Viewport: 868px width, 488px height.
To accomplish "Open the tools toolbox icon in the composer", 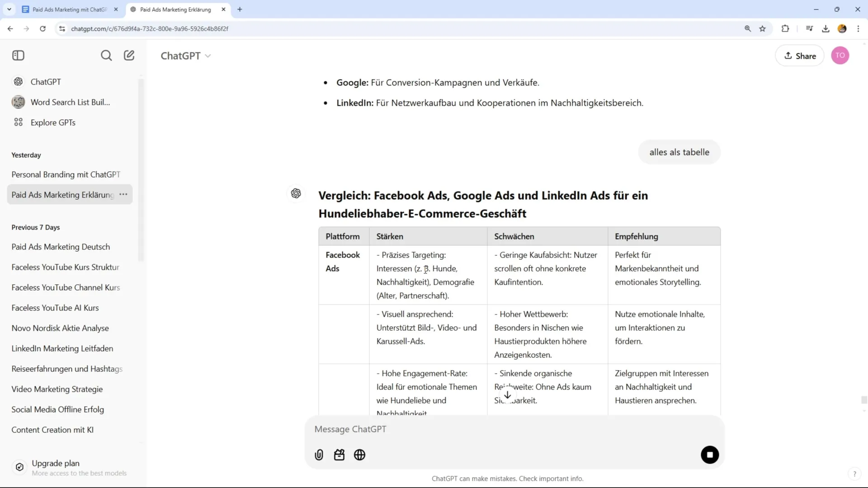I will tap(340, 455).
